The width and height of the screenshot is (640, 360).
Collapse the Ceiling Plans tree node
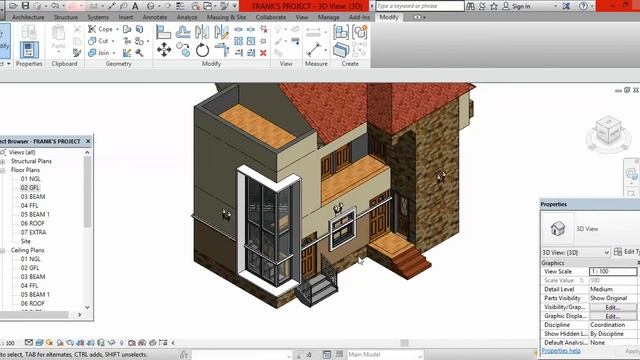[x=2, y=250]
